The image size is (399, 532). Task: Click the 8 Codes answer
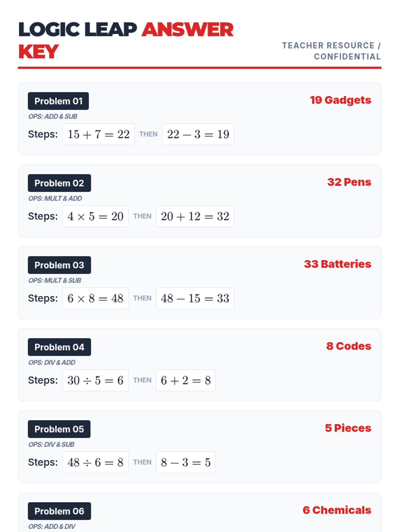(348, 346)
